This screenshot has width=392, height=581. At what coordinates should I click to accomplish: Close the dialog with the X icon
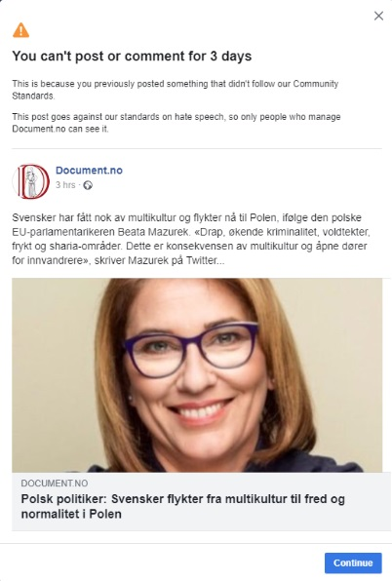click(x=378, y=16)
